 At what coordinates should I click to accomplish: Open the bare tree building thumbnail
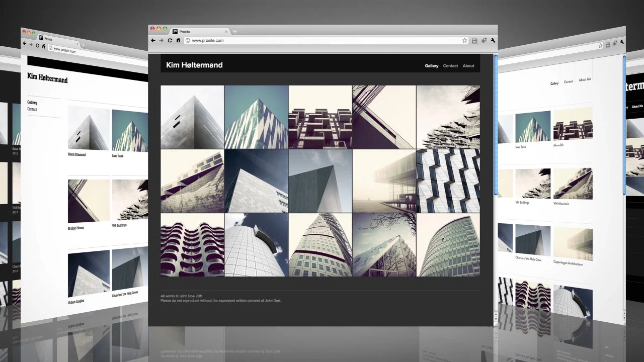coord(384,245)
